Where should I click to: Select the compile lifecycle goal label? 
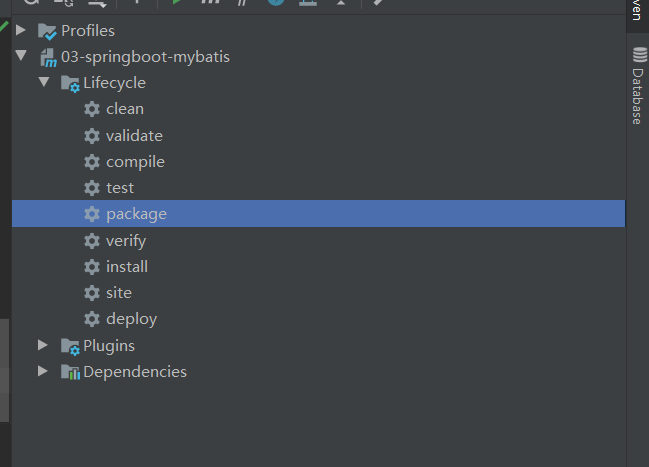tap(135, 162)
